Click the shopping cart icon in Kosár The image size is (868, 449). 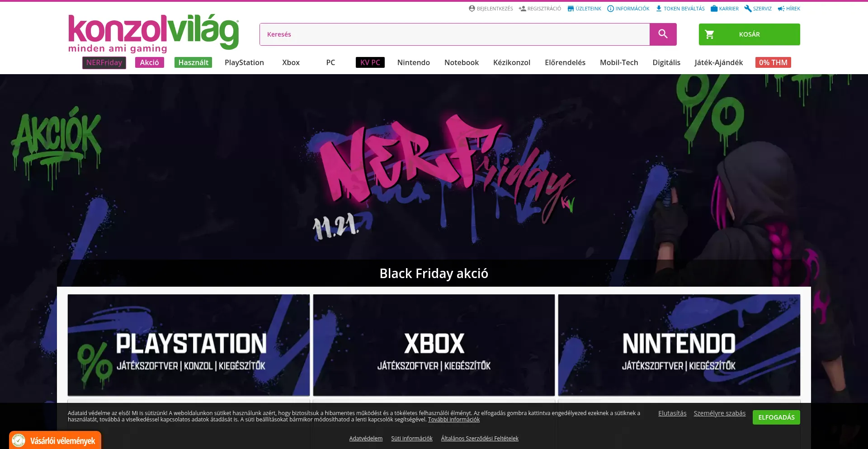coord(710,34)
